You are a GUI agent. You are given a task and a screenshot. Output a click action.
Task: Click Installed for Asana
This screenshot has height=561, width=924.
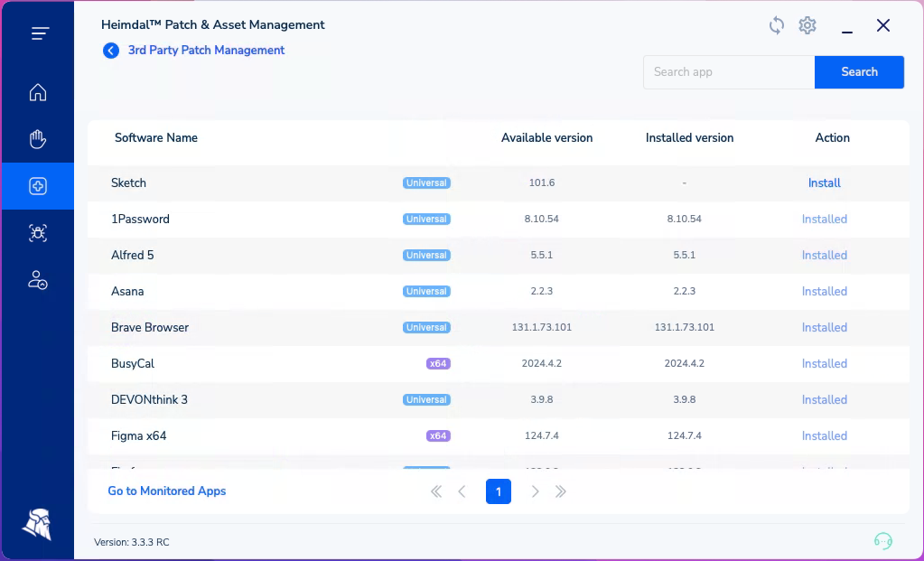click(x=824, y=291)
